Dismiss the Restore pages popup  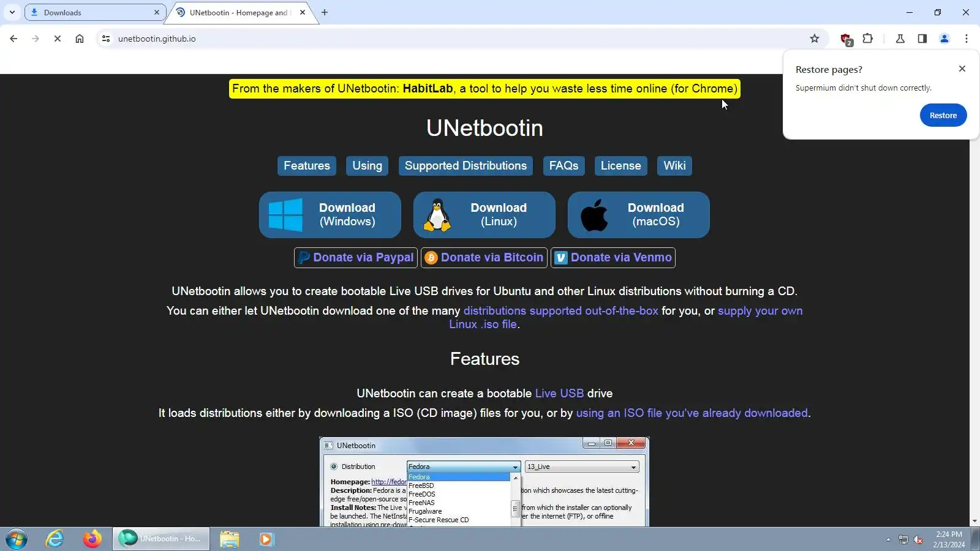(962, 69)
